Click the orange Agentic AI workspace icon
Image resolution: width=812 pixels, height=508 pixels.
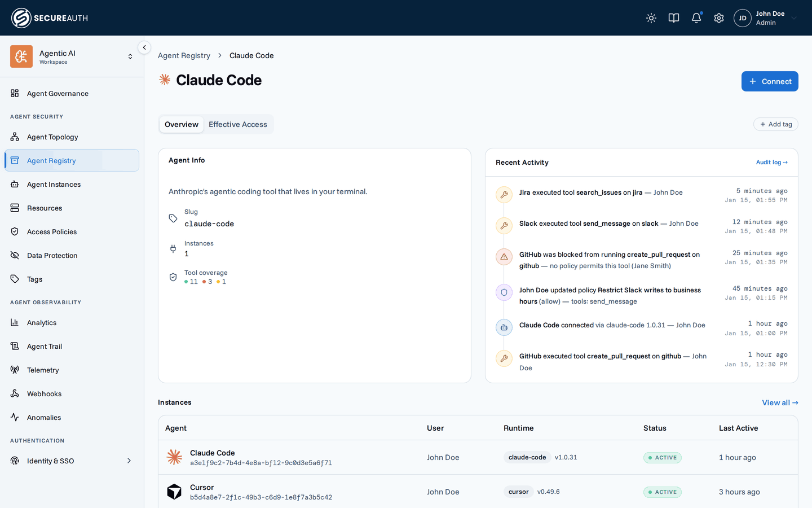tap(21, 56)
